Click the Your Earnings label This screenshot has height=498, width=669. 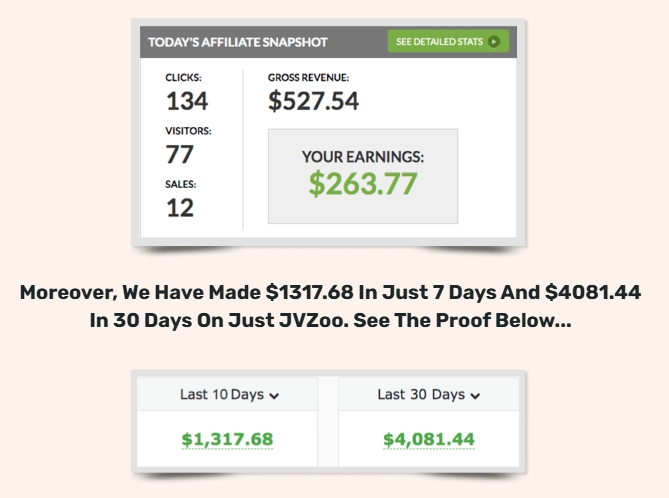click(x=363, y=157)
